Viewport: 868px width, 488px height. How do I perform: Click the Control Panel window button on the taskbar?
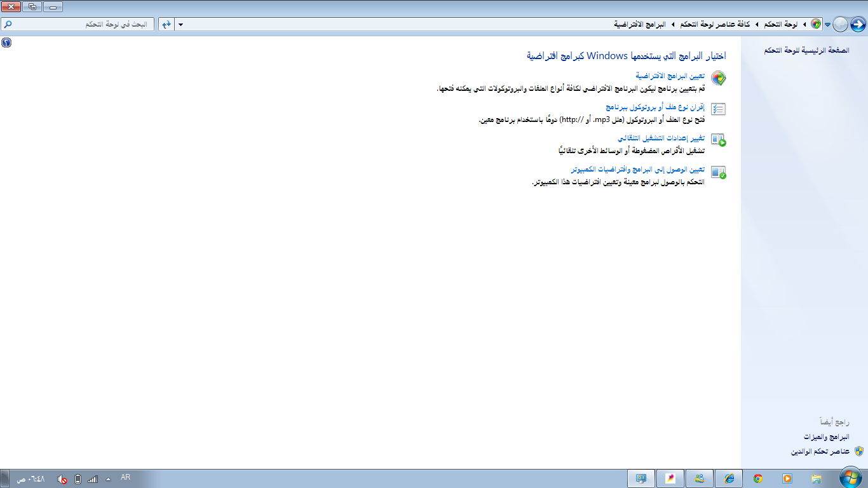641,478
